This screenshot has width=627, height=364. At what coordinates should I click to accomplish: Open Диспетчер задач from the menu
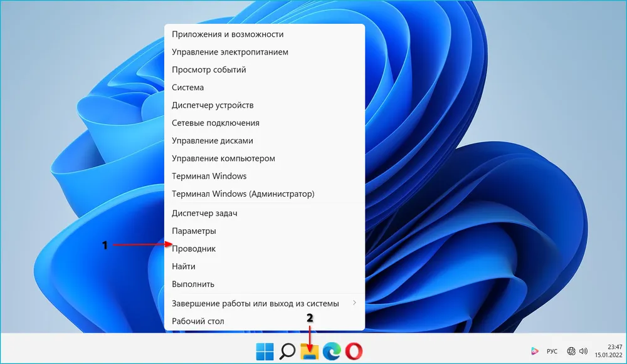204,213
